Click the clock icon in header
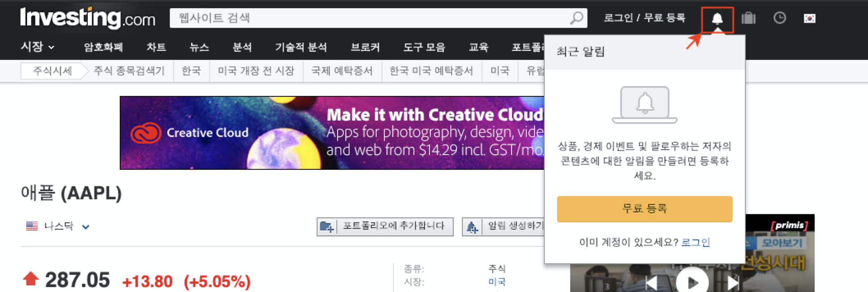Screen dimensions: 868x292 coord(779,18)
